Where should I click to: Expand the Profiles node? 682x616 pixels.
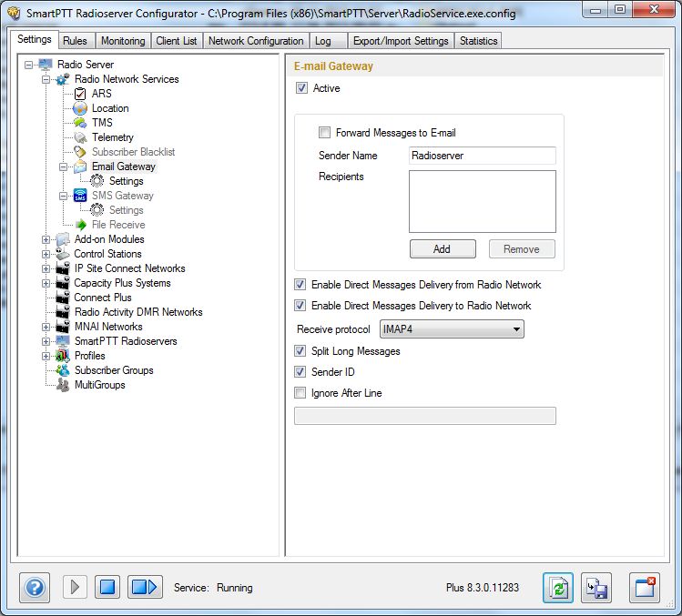point(46,356)
